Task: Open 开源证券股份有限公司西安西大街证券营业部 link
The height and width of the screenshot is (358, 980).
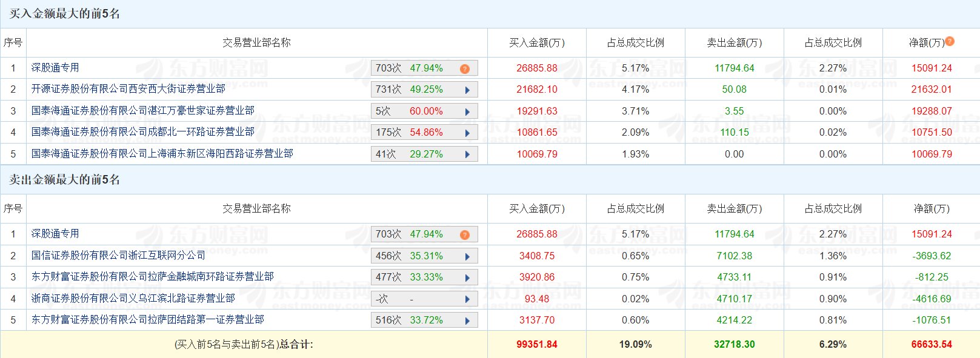Action: point(128,89)
